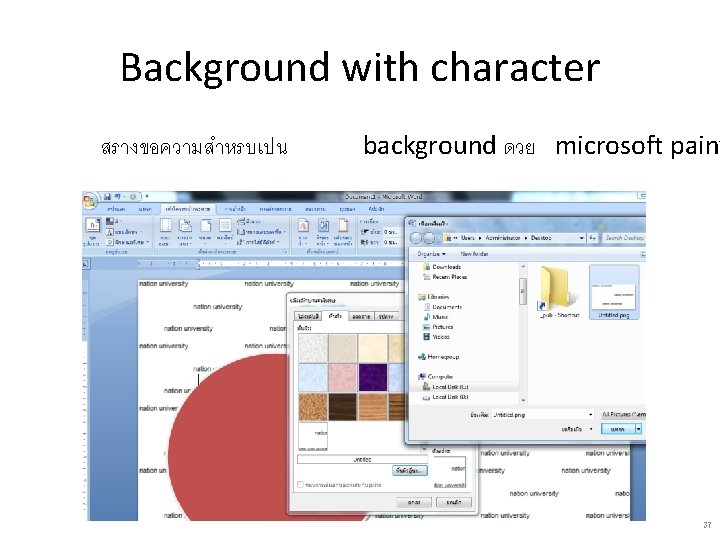Switch to the Insert ribbon tab

point(146,209)
